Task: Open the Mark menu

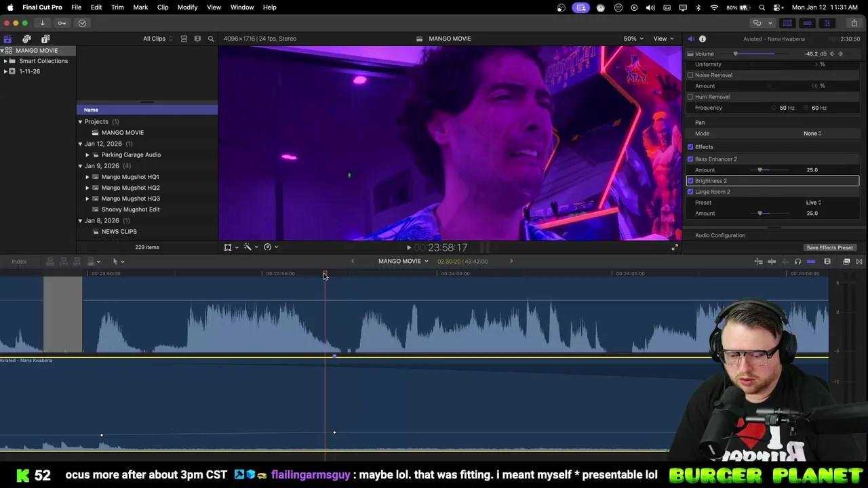Action: pyautogui.click(x=140, y=7)
